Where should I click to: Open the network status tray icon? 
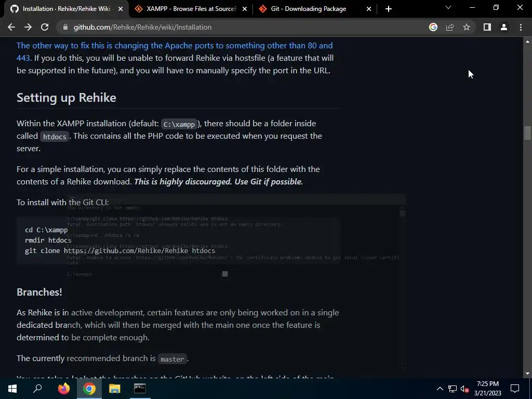click(453, 389)
